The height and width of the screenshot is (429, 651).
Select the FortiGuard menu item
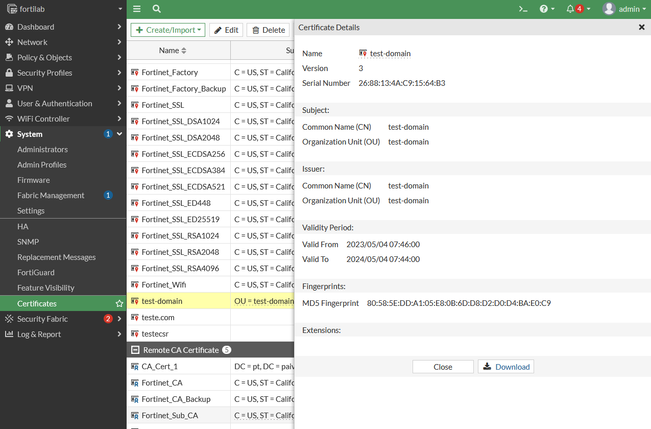(37, 272)
